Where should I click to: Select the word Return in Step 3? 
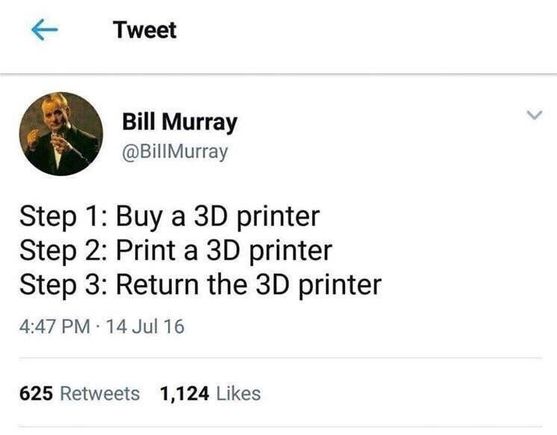point(157,285)
